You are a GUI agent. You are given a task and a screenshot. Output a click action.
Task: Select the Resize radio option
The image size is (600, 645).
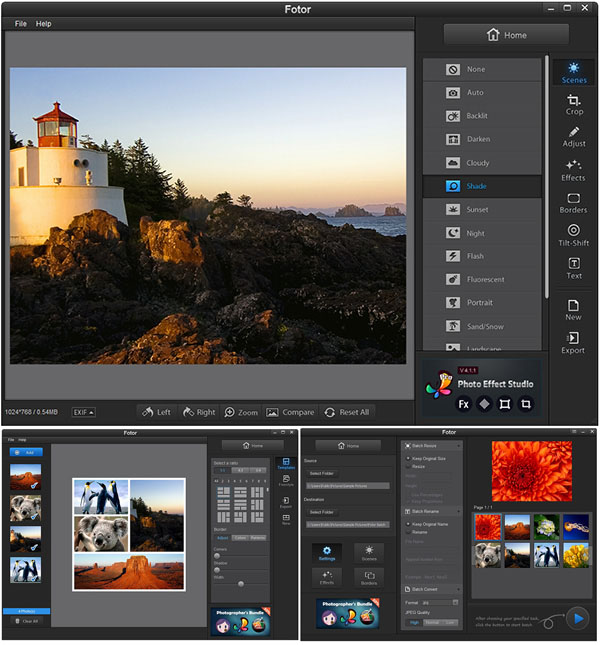point(408,466)
